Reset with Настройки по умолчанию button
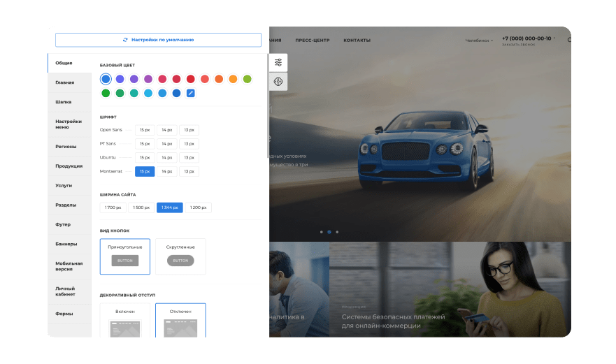Viewport: 616px width, 364px height. click(158, 40)
